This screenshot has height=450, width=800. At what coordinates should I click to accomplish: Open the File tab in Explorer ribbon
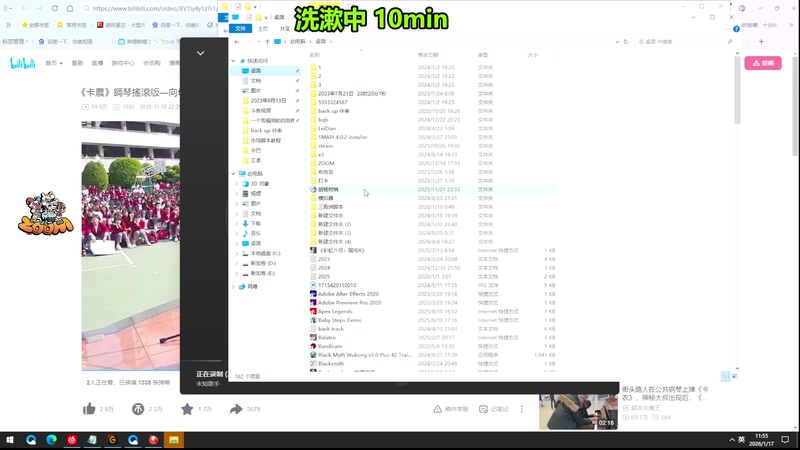coord(240,29)
